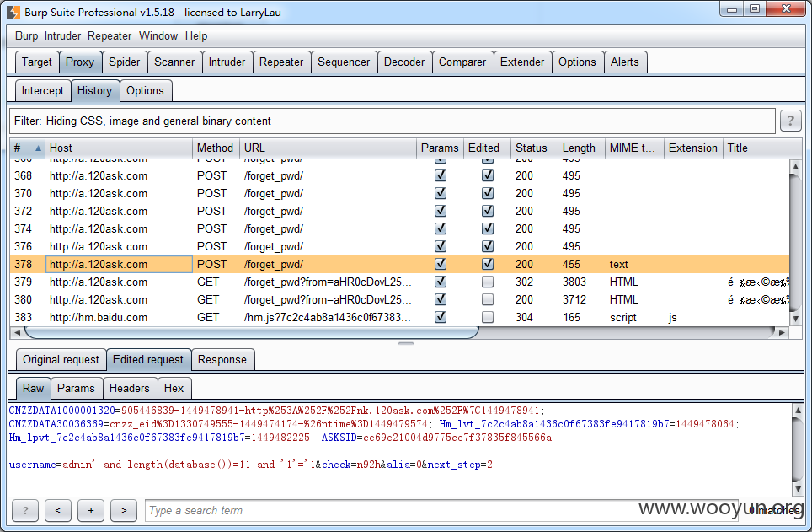Click the sort arrow in the # column
Screen dimensions: 812x532
point(38,148)
